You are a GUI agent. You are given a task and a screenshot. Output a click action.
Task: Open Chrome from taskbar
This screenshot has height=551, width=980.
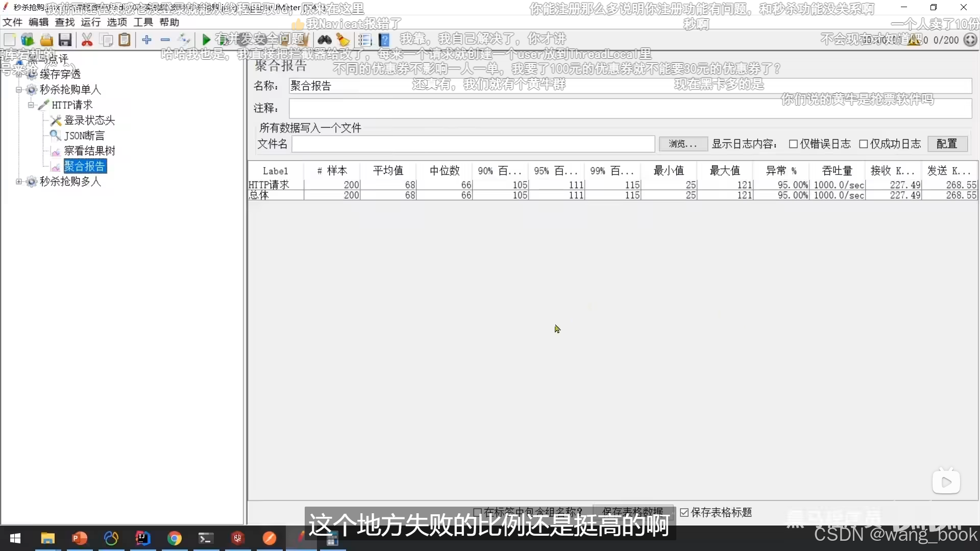pyautogui.click(x=175, y=538)
